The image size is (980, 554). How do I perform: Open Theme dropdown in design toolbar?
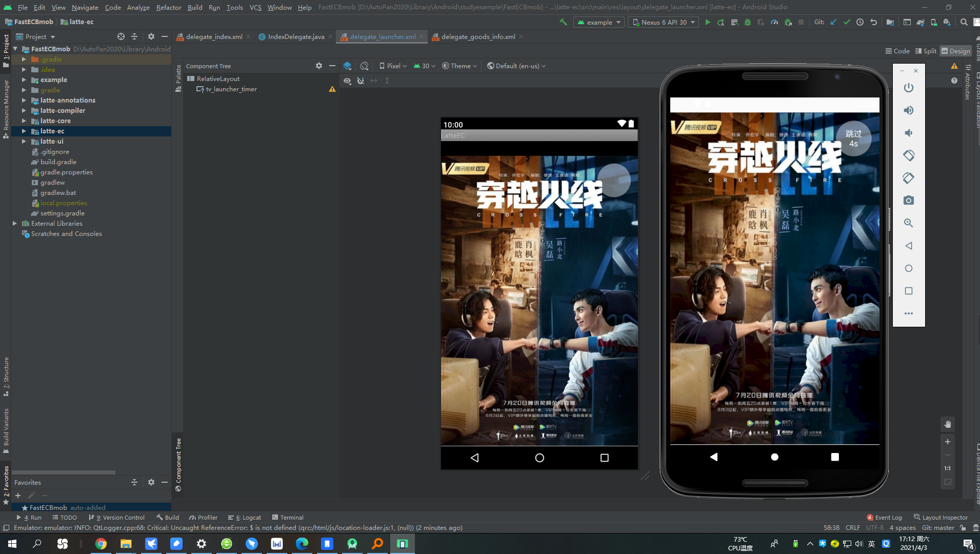click(x=459, y=66)
